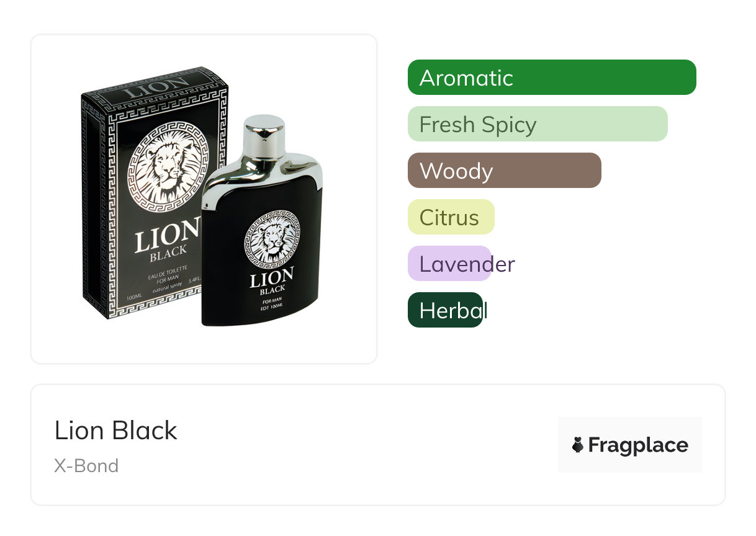
Task: Pick the purple Lavender accord bar
Action: [x=449, y=264]
